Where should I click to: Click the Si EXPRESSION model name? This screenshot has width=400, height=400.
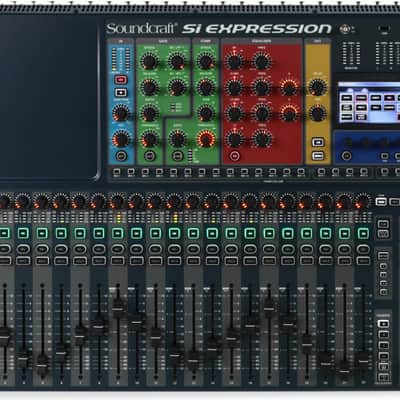coord(257,29)
